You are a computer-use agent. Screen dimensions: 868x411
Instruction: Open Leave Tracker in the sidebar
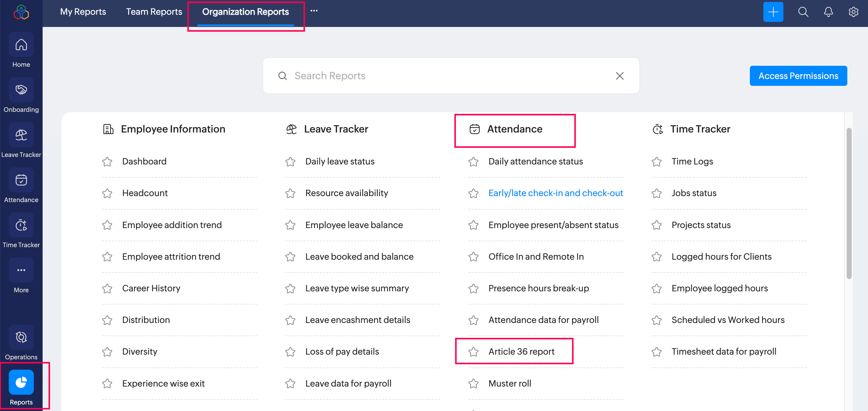[21, 135]
